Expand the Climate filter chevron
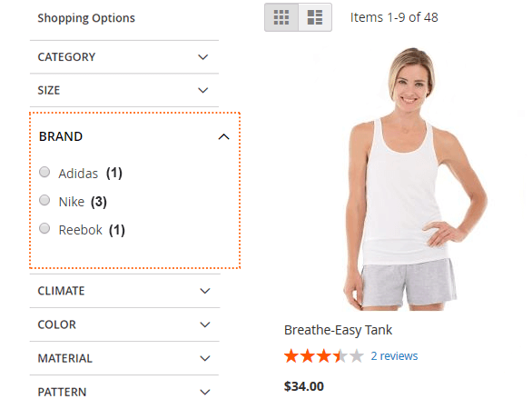532x409 pixels. (x=205, y=291)
